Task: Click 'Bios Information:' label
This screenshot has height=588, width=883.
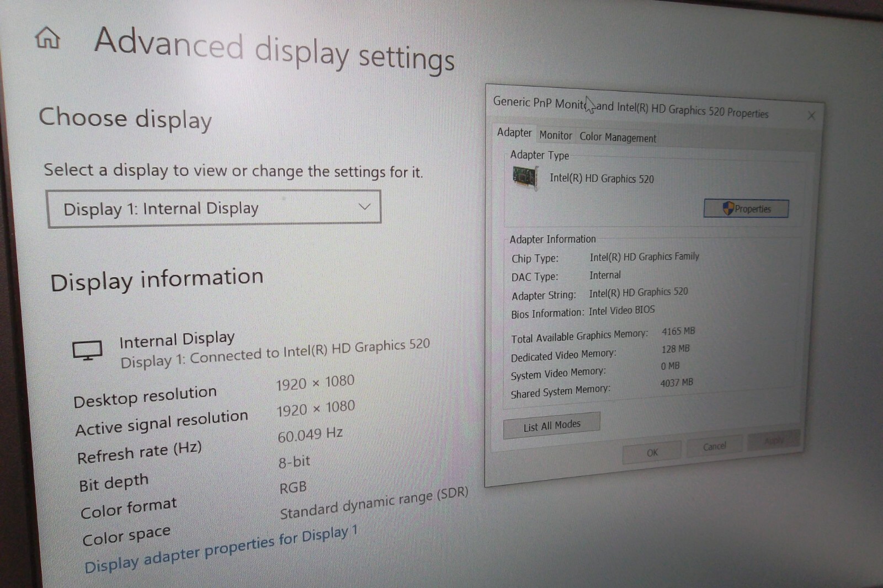Action: click(x=547, y=313)
